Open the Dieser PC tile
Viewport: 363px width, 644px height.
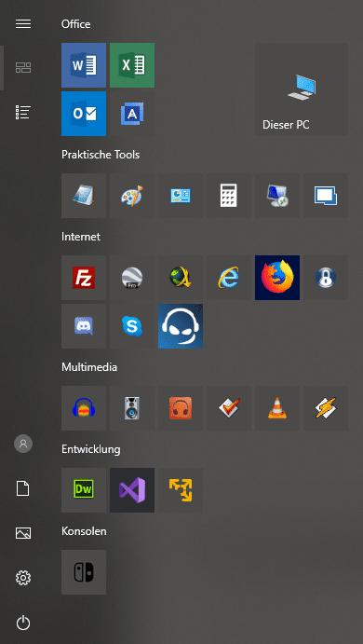click(302, 89)
